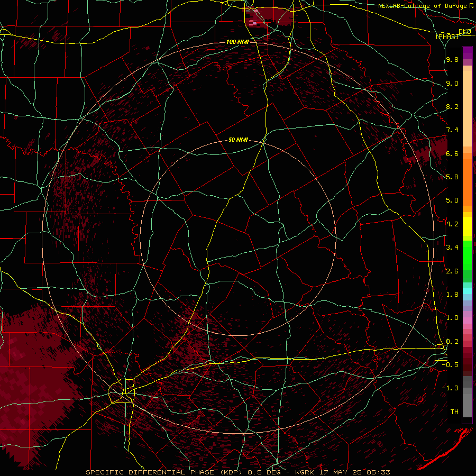
Task: Click the 0.2 value on the color scale
Action: [x=452, y=342]
